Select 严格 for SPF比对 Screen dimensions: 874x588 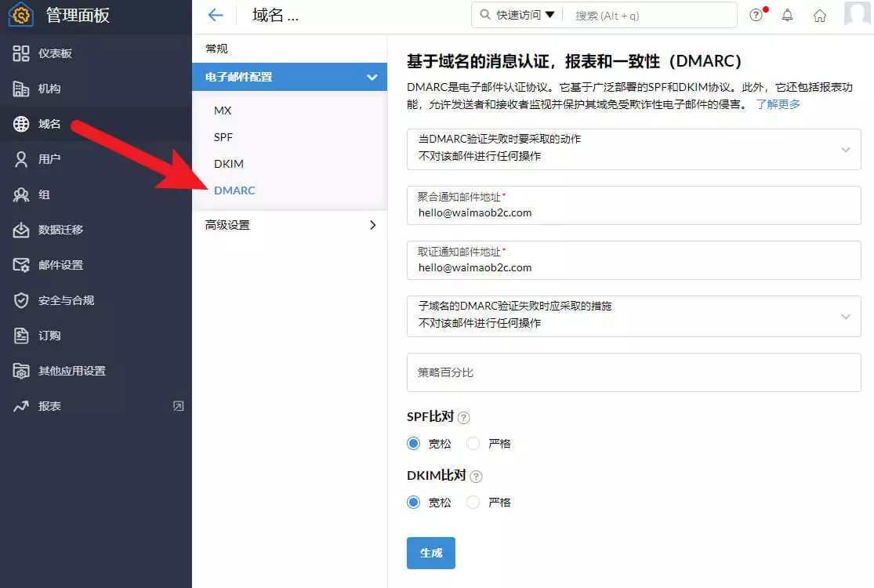pos(473,444)
